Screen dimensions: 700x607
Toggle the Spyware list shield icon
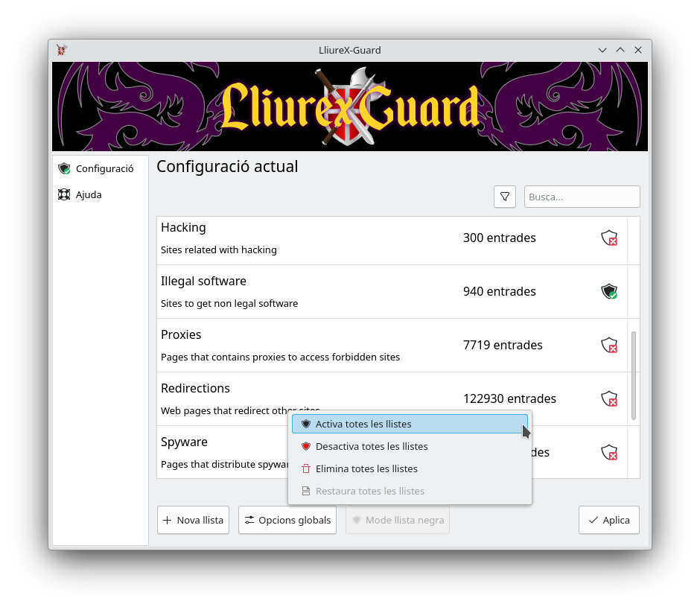(x=609, y=453)
